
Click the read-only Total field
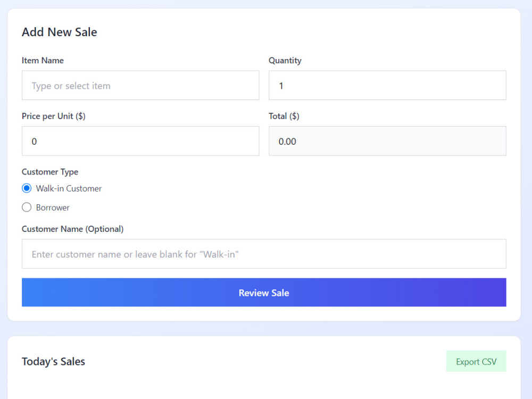click(x=387, y=141)
